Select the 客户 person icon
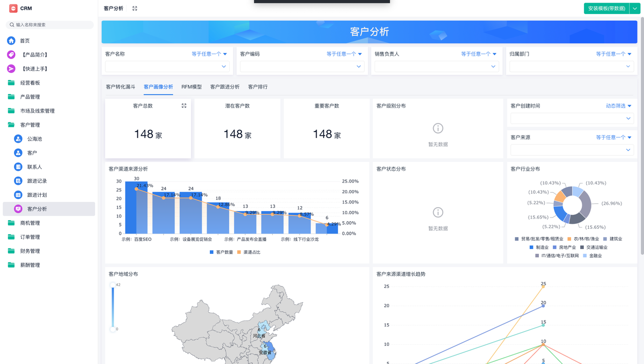The width and height of the screenshot is (644, 364). pos(18,153)
